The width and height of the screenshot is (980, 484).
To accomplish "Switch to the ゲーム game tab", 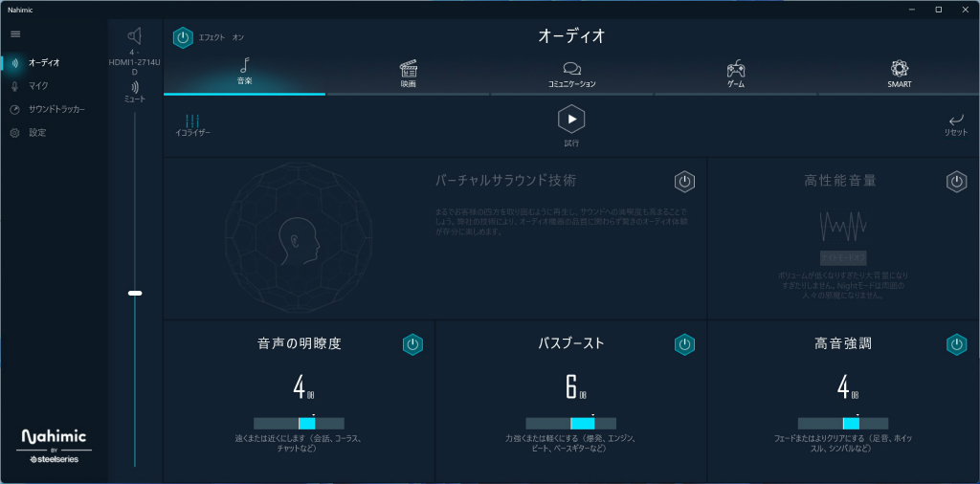I will pos(736,75).
